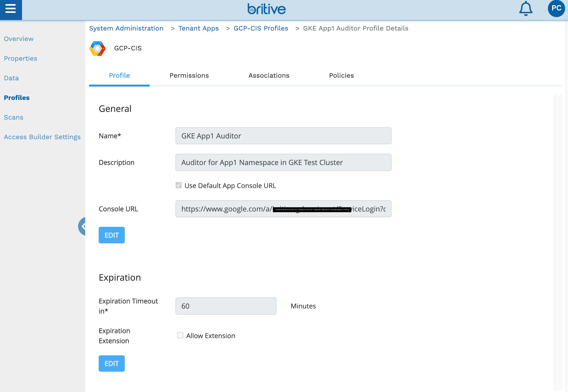This screenshot has width=568, height=392.
Task: Collapse the sidebar with the arrow handle
Action: (82, 226)
